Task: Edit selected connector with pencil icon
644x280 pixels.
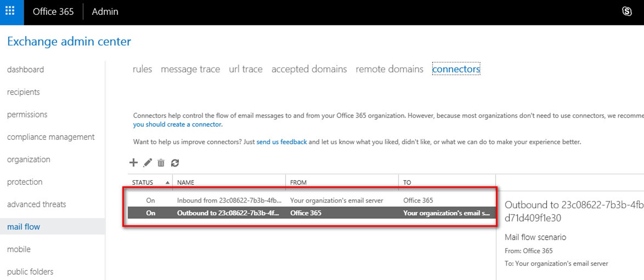Action: tap(148, 163)
